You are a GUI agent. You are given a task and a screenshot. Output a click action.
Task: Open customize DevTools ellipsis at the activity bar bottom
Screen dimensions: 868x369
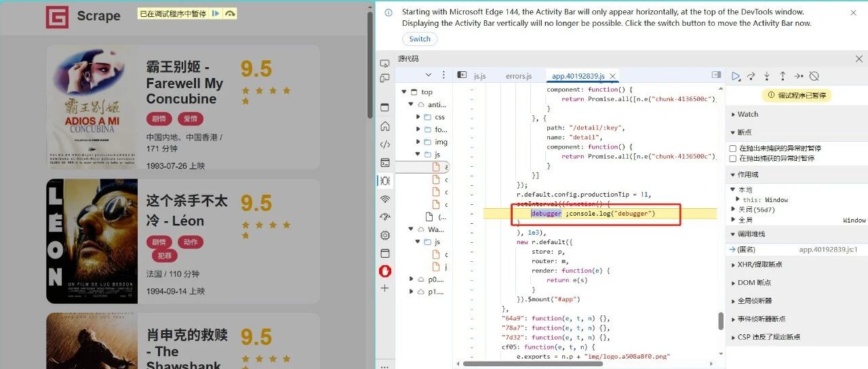(384, 366)
